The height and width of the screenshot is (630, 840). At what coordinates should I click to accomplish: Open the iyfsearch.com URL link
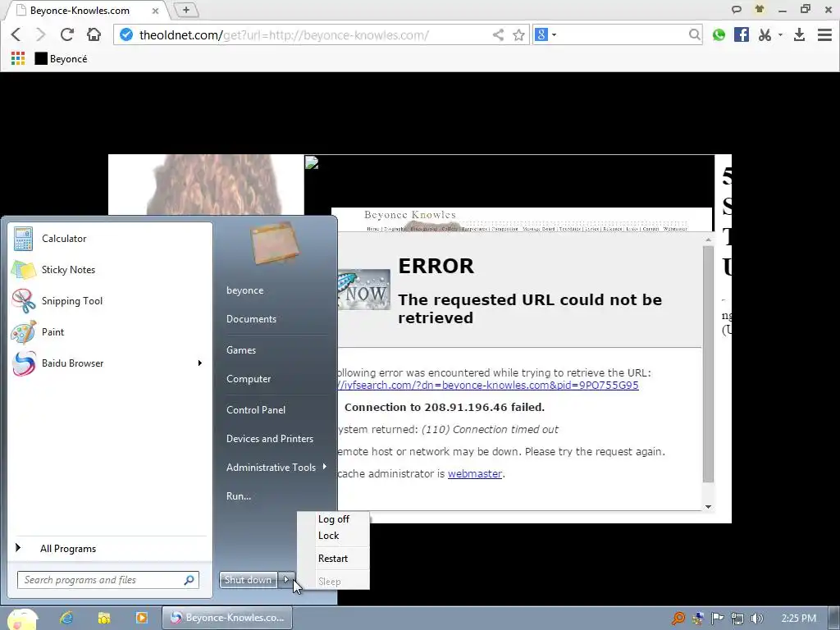(488, 386)
